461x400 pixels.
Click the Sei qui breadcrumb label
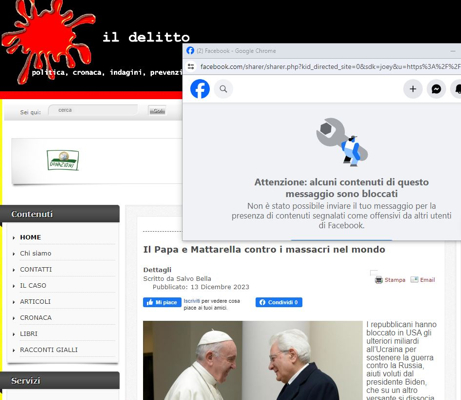click(x=30, y=112)
